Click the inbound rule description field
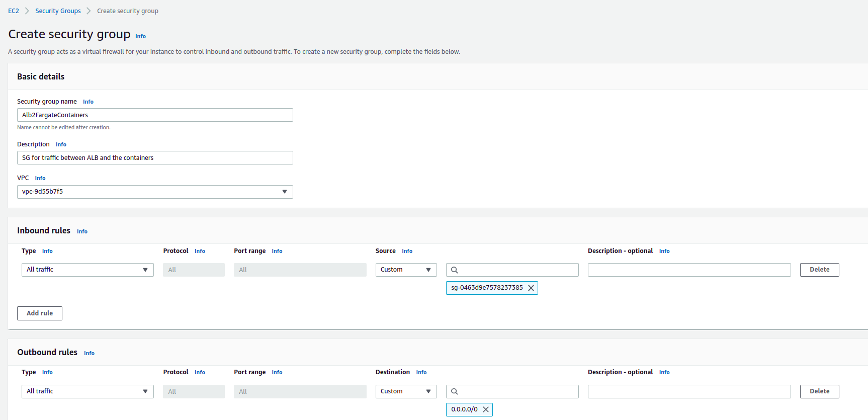 click(x=689, y=270)
